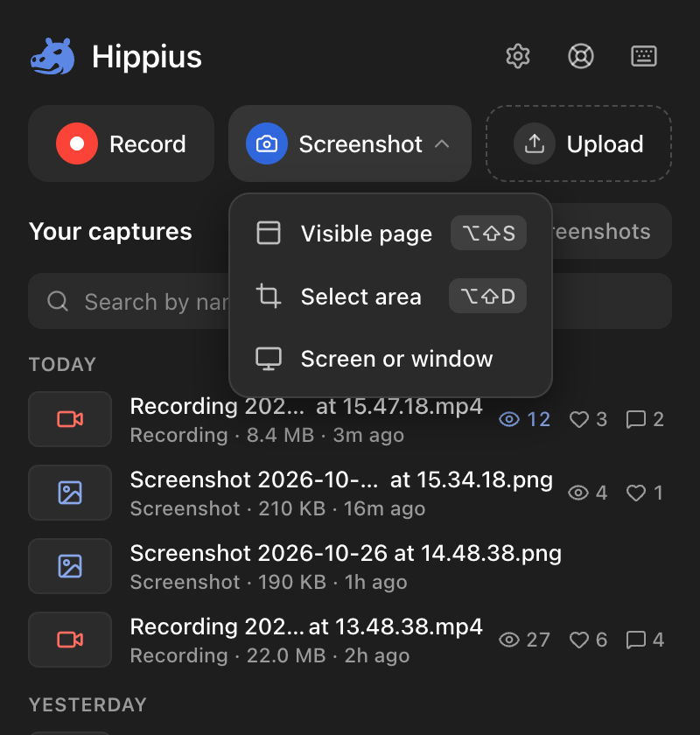The image size is (700, 735).
Task: Click the Hippius hippo logo
Action: point(52,56)
